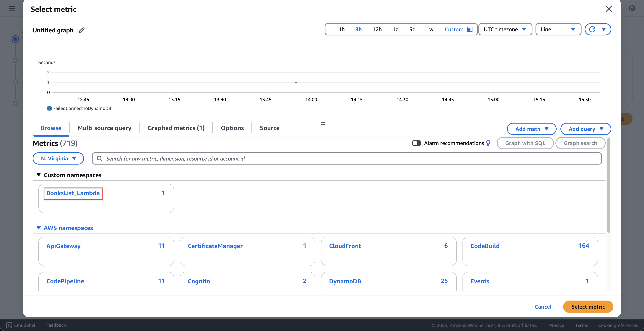Click the Graph with SQL button

[x=525, y=143]
